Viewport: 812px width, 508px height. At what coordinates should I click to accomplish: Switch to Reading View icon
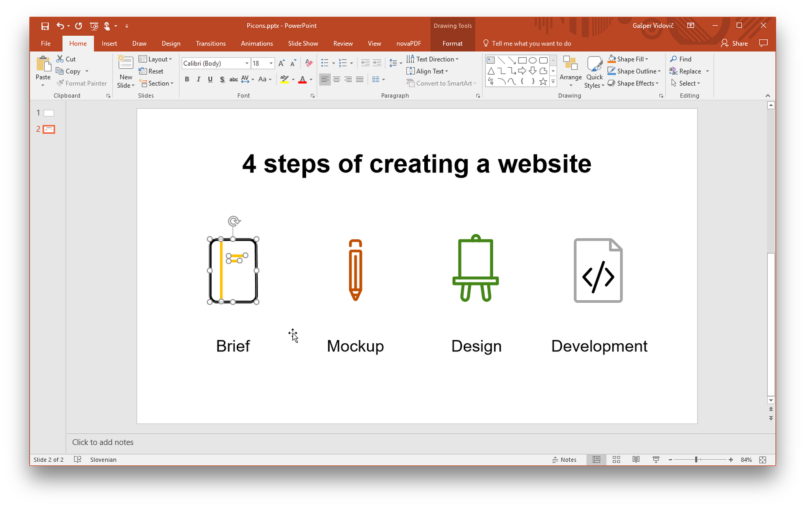click(x=636, y=459)
